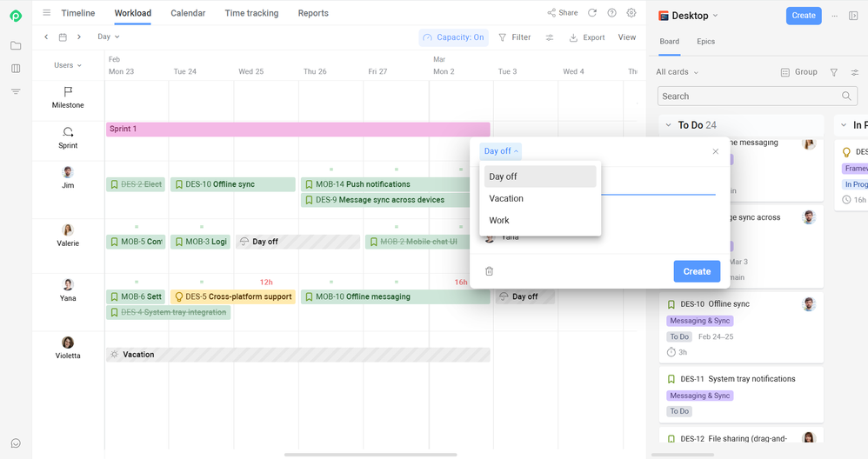Open the Epics tab
This screenshot has width=868, height=459.
pos(706,42)
